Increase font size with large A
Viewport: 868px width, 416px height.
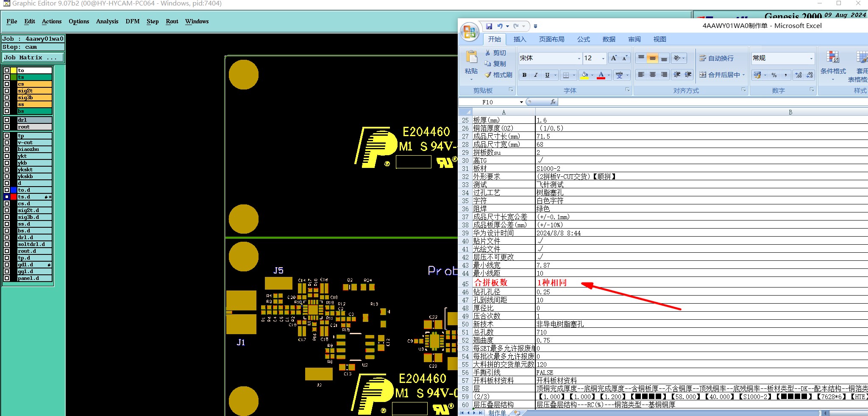click(614, 58)
